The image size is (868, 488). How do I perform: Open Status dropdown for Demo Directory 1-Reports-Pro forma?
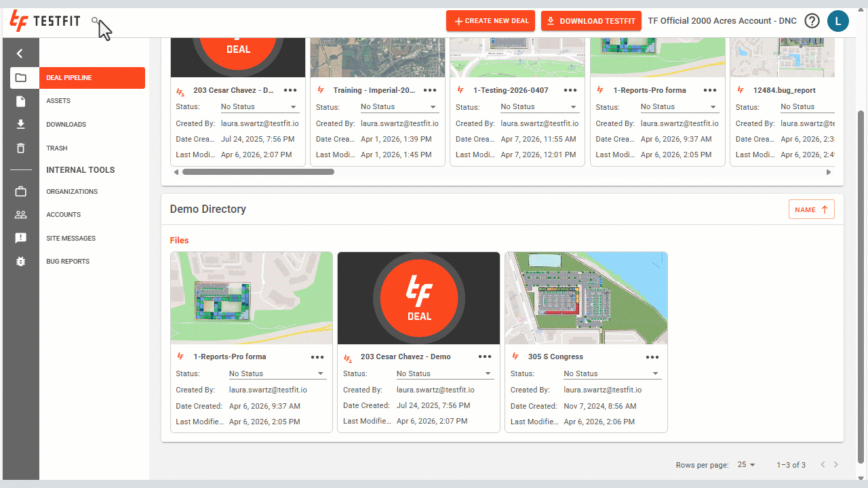(277, 374)
